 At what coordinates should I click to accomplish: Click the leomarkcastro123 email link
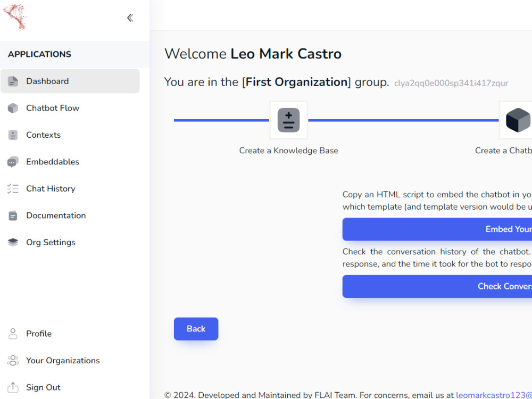494,395
